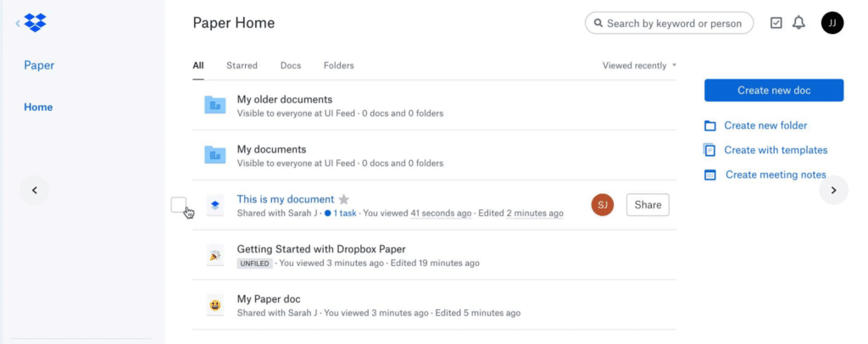Click the 41 seconds ago timestamp
Image resolution: width=868 pixels, height=344 pixels.
pos(441,214)
